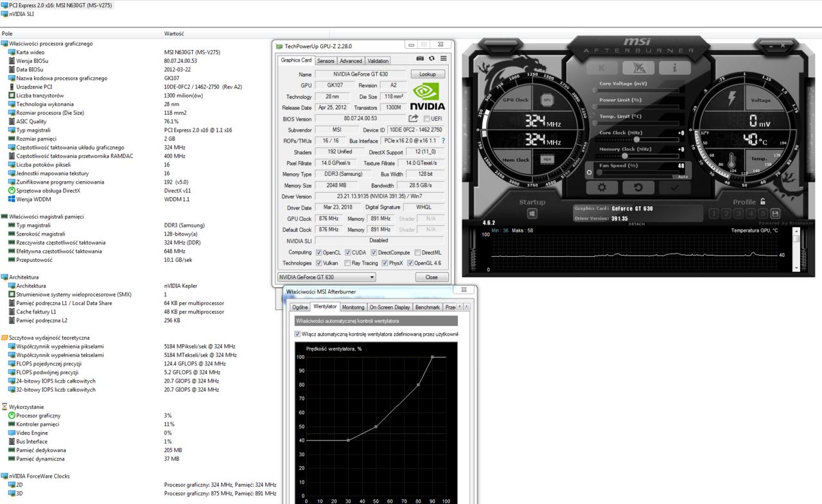This screenshot has width=822, height=504.
Task: Disable user-defined automatic fan control checkbox
Action: tap(297, 334)
